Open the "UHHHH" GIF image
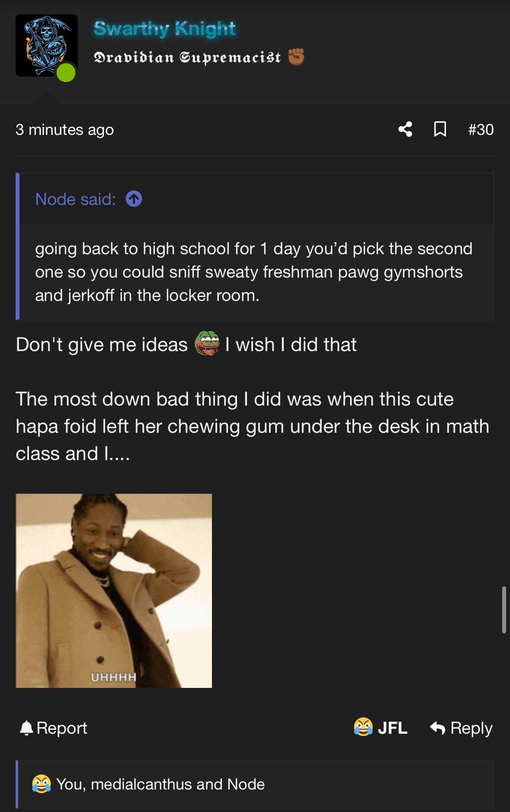The width and height of the screenshot is (510, 812). tap(114, 591)
